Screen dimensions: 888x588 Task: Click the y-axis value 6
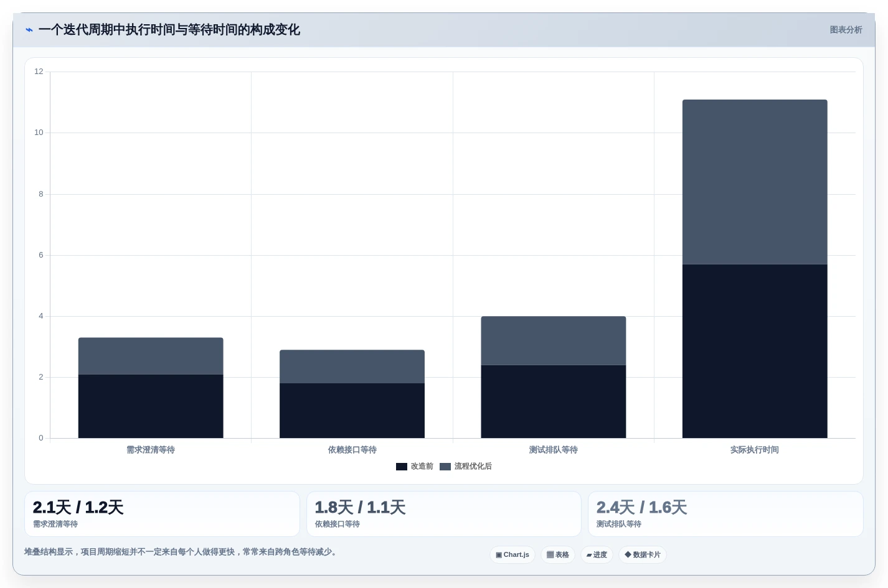pos(41,255)
